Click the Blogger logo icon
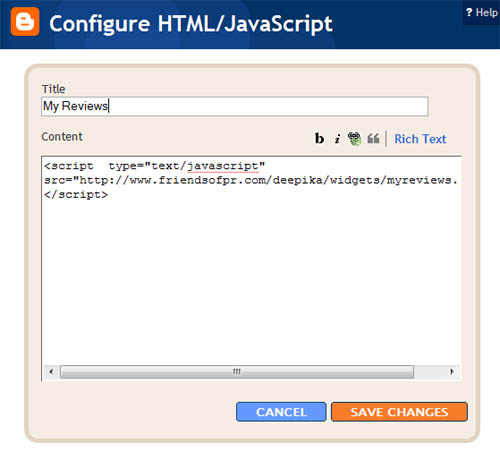Screen dimensions: 500x452 click(25, 22)
